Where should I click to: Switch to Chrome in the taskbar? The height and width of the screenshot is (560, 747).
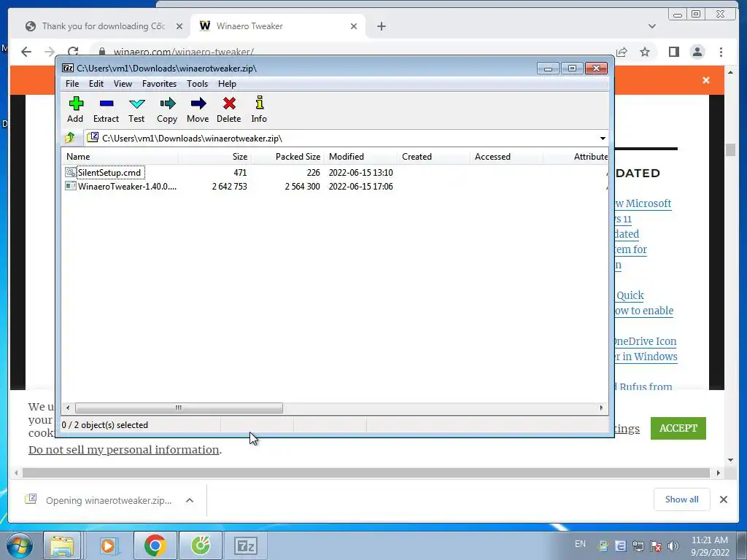pyautogui.click(x=155, y=545)
